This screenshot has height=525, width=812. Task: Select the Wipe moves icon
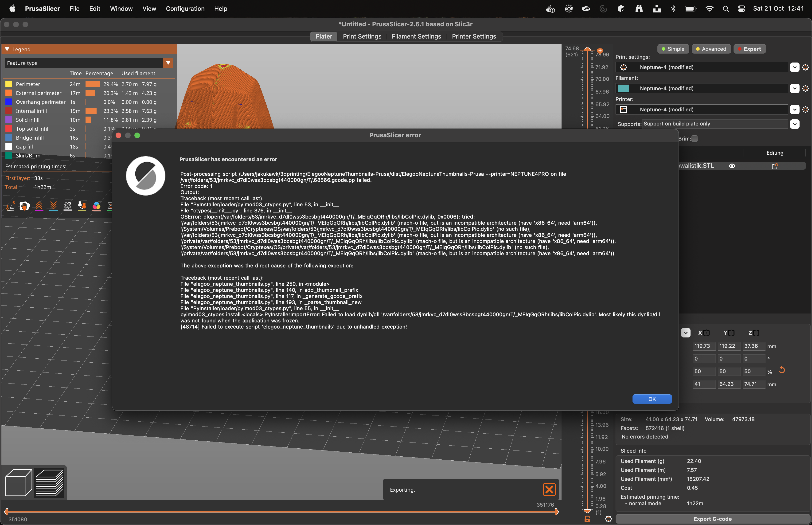24,206
